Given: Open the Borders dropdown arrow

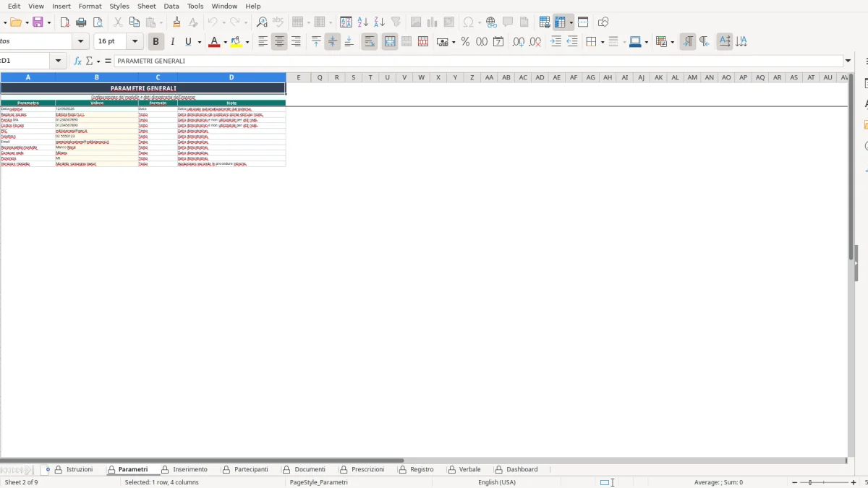Looking at the screenshot, I should (x=602, y=42).
